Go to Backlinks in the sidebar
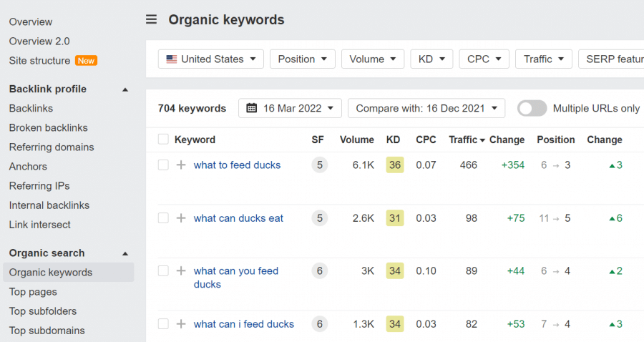The image size is (644, 342). 31,108
